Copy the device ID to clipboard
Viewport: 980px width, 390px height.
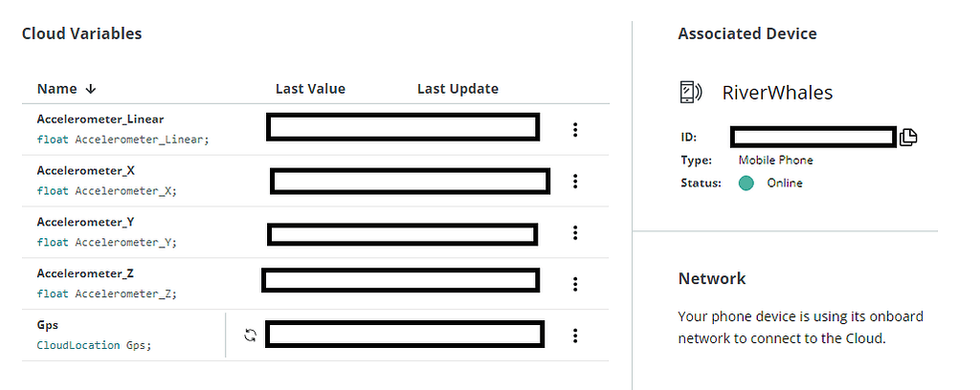click(x=908, y=137)
